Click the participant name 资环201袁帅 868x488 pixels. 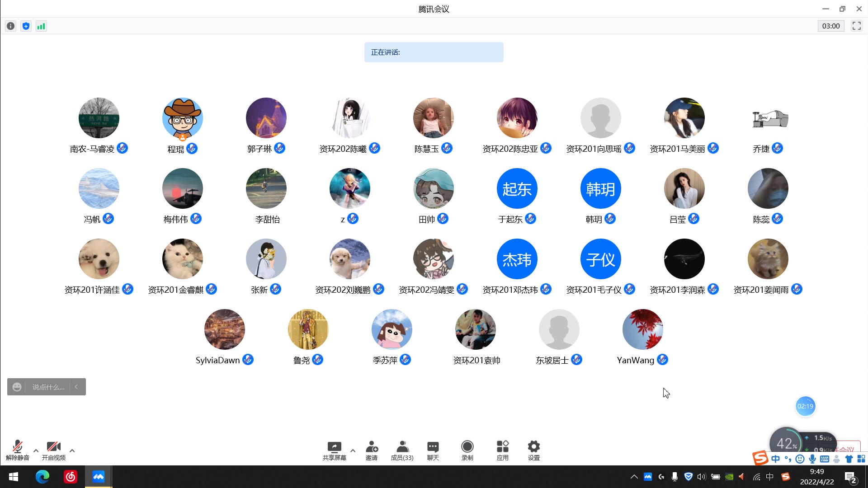pos(476,361)
